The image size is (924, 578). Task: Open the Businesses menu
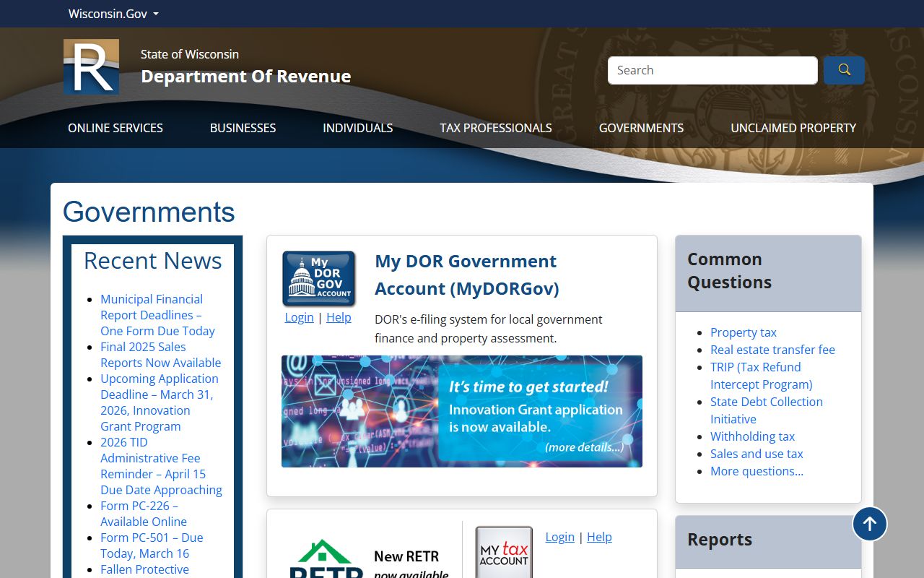point(243,128)
